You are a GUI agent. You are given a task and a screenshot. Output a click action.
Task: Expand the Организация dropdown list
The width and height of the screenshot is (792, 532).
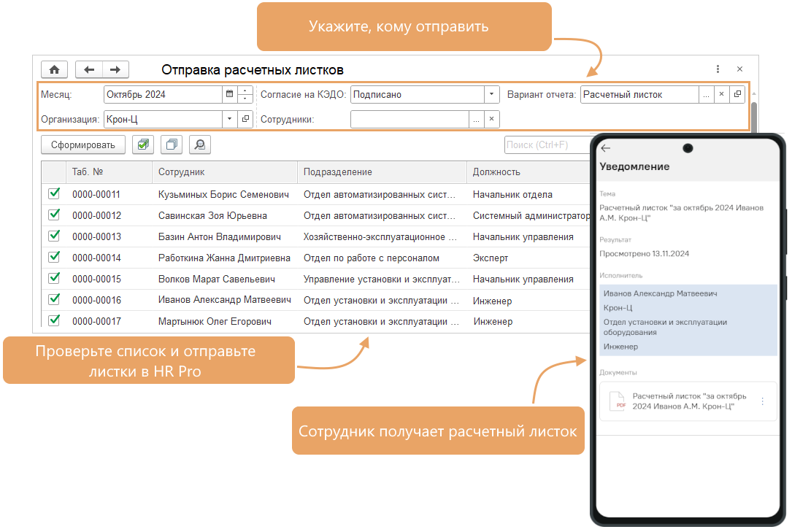tap(229, 119)
